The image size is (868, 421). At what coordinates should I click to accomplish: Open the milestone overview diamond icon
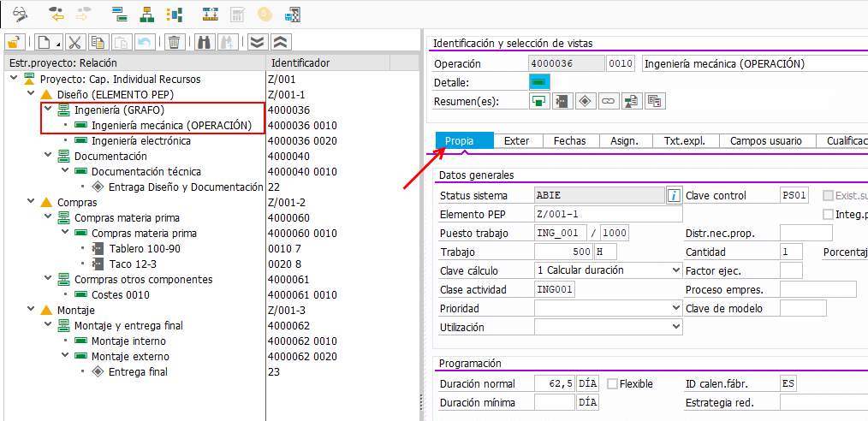click(586, 101)
